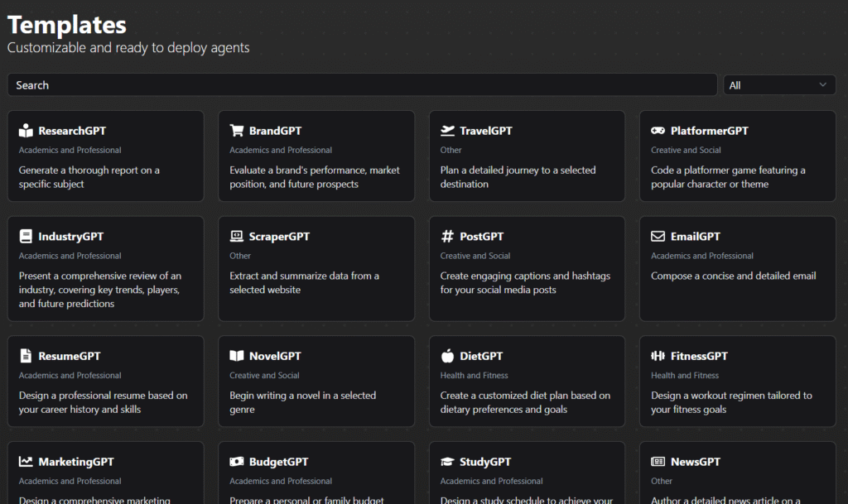Click the PlatformerGPT gamepad icon
Screen dimensions: 848x504
pos(658,131)
